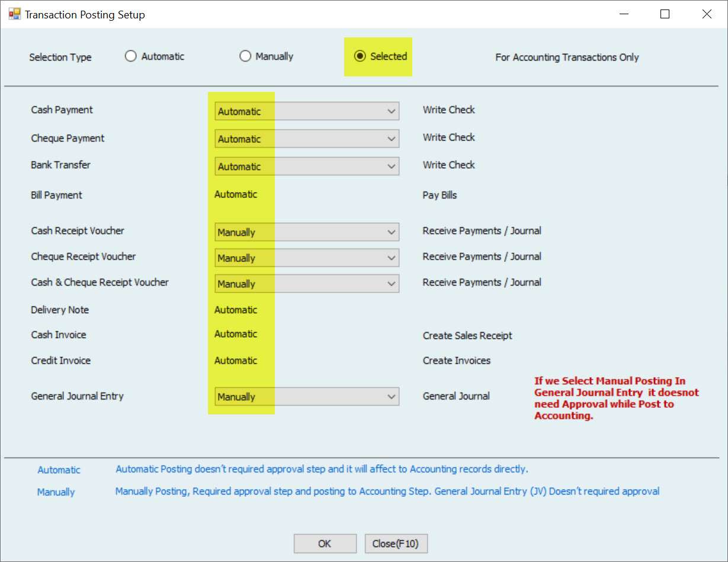The height and width of the screenshot is (562, 728).
Task: Click the General Journal text
Action: tap(456, 396)
